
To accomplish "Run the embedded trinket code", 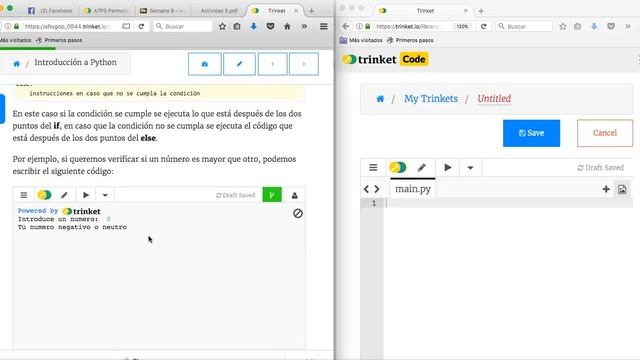I will click(86, 195).
